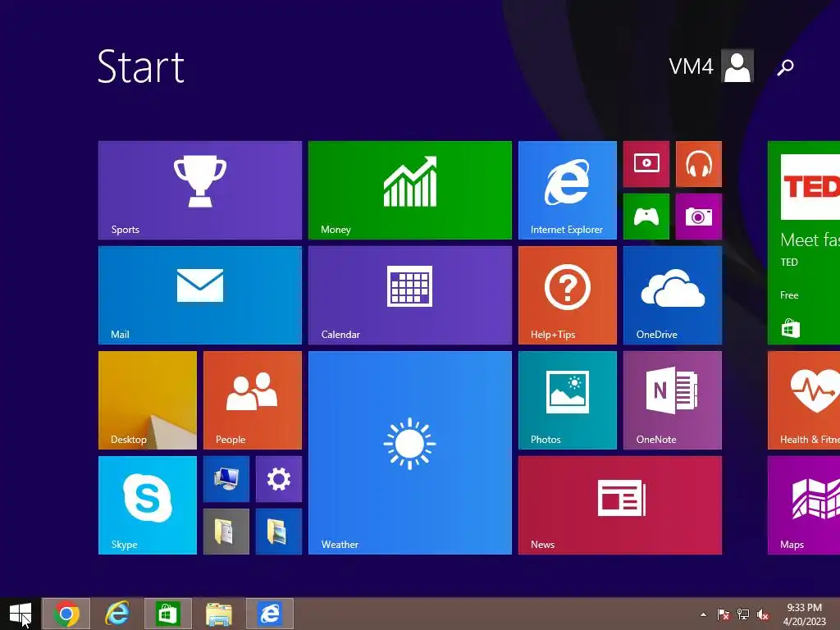Viewport: 840px width, 630px height.
Task: Open the OneNote tile
Action: point(673,400)
